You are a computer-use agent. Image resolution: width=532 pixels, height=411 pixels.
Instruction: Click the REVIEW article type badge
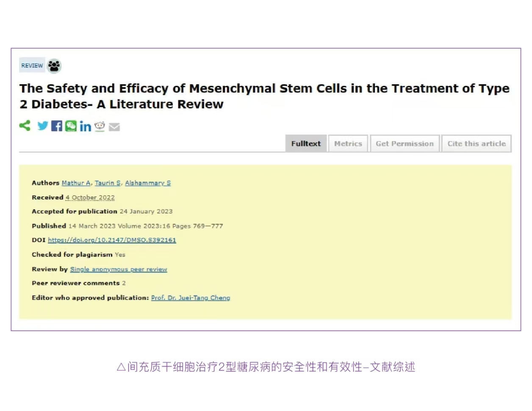(32, 66)
